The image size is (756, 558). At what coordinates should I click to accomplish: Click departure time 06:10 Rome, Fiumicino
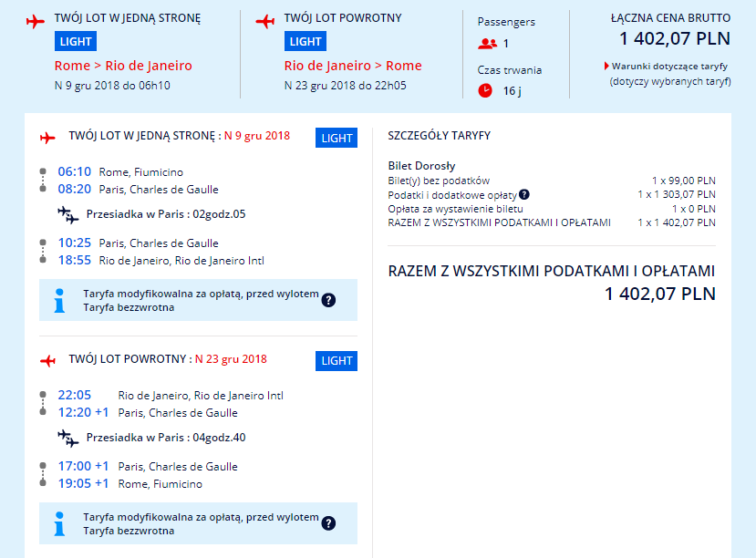pyautogui.click(x=74, y=171)
